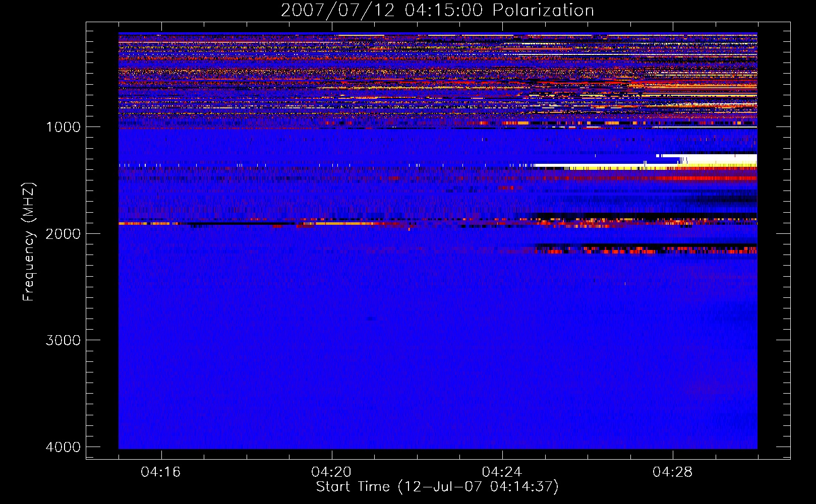Click the 04:24 time tick label
The width and height of the screenshot is (816, 504).
tap(502, 472)
